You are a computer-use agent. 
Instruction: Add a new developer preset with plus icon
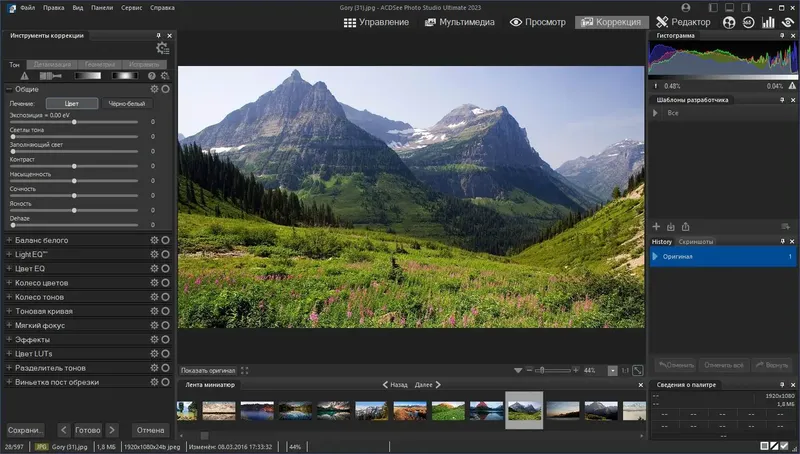pos(656,226)
